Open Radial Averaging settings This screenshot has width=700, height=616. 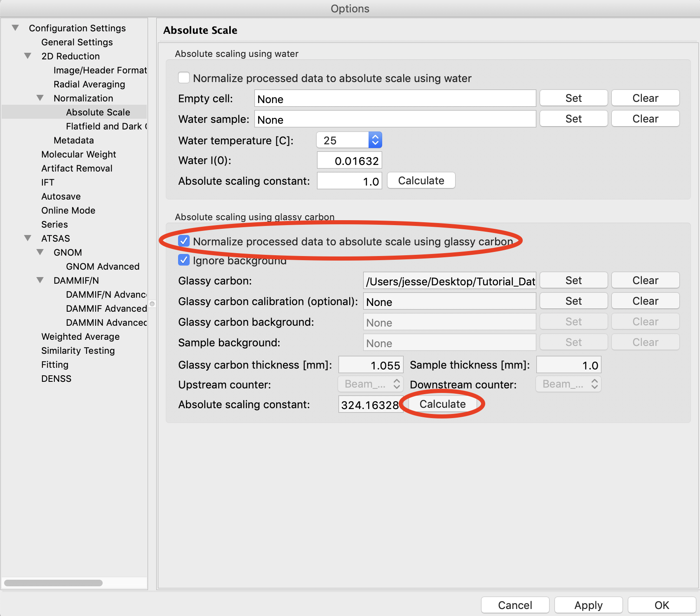[x=89, y=84]
